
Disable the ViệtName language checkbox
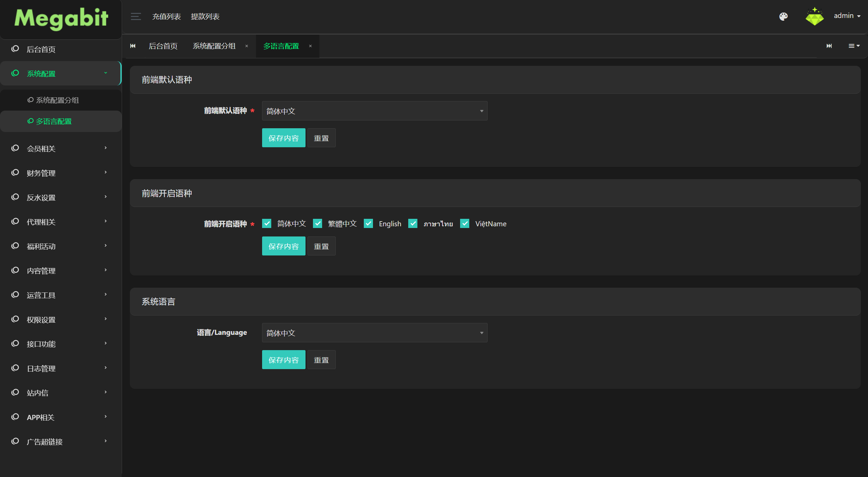465,224
